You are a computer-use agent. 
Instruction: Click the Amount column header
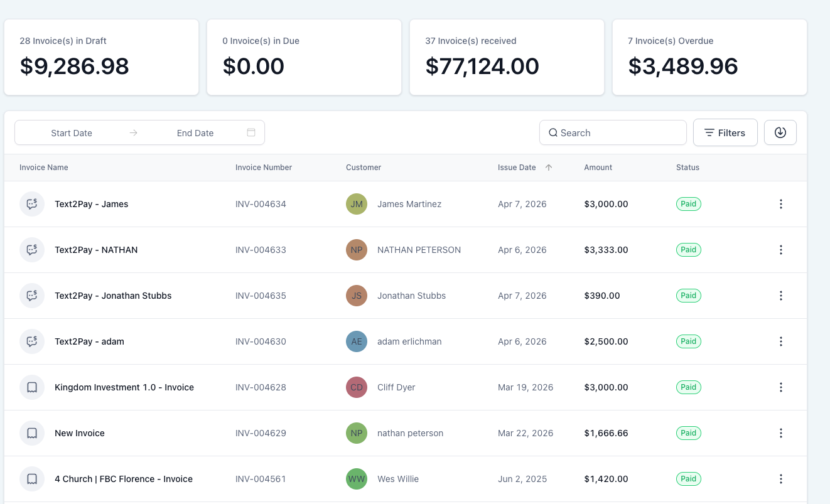click(x=598, y=168)
